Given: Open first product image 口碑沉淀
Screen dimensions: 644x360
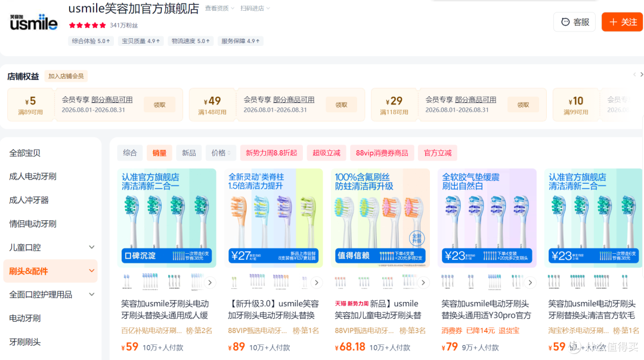Looking at the screenshot, I should point(167,218).
